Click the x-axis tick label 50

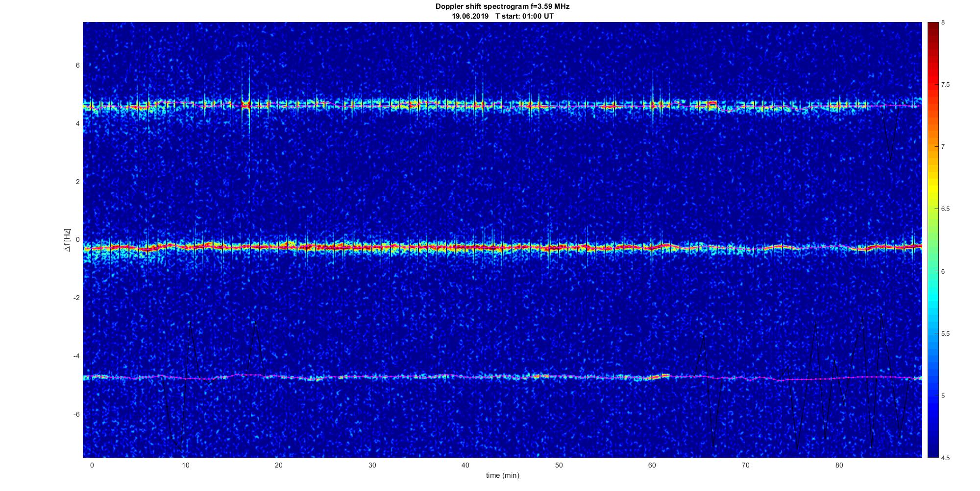(x=559, y=465)
